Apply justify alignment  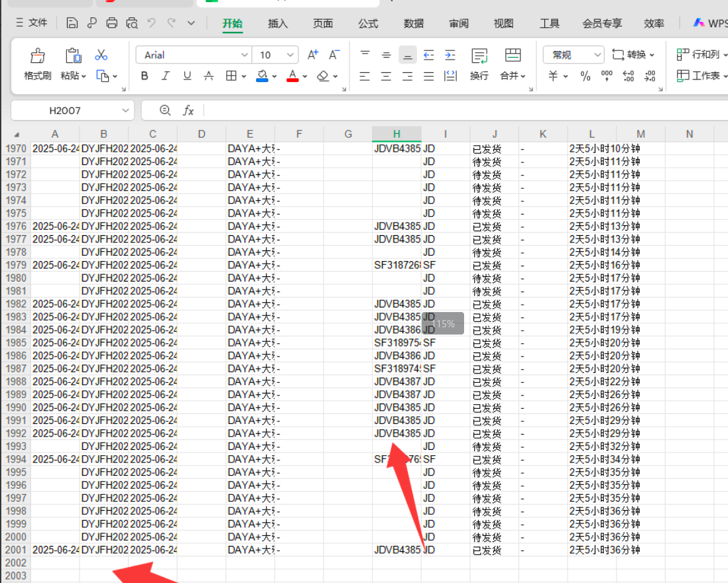pos(428,76)
